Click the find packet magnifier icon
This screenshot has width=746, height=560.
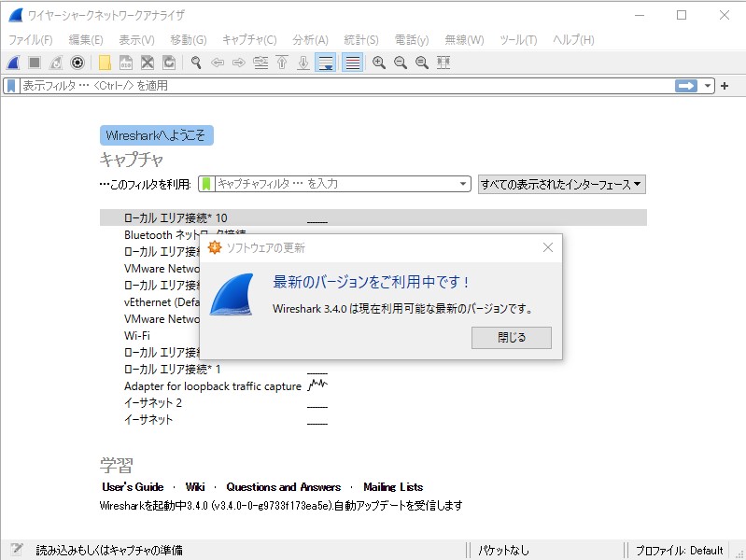coord(196,63)
